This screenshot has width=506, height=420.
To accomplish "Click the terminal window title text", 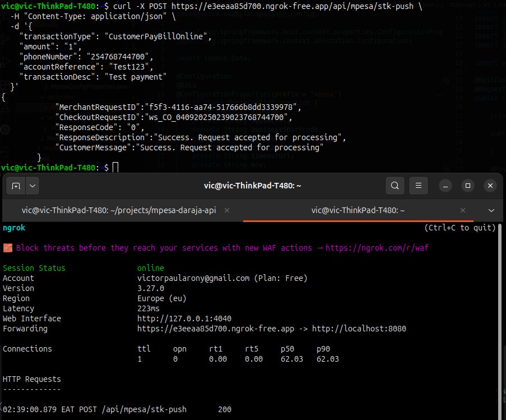I will [252, 186].
